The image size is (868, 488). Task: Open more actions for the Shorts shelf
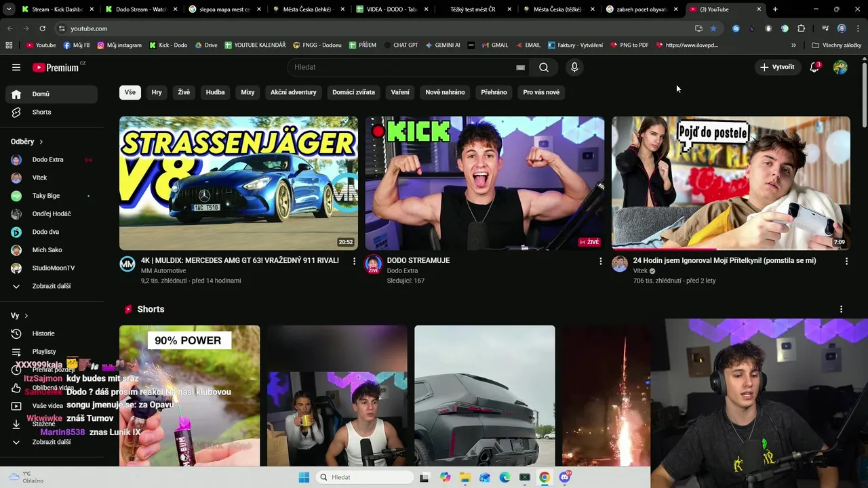click(841, 309)
